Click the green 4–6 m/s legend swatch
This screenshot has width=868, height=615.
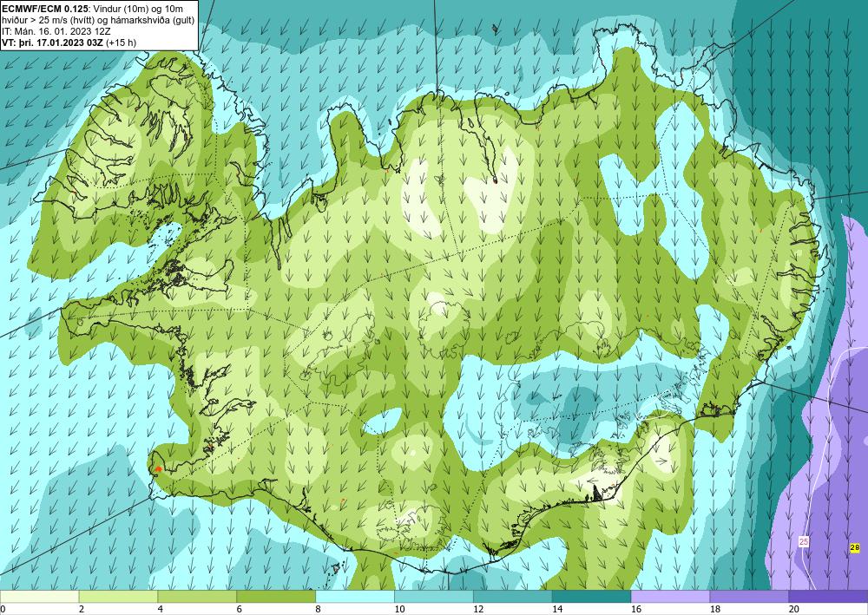coord(197,597)
